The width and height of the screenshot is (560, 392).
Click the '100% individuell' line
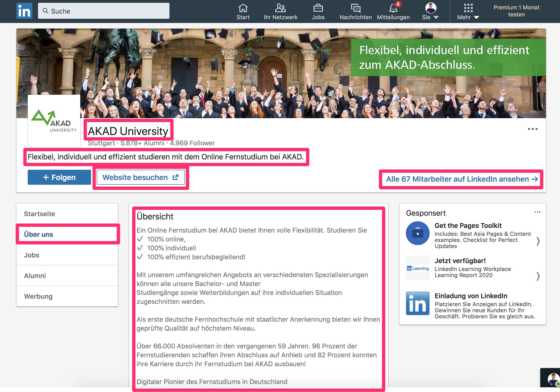172,248
